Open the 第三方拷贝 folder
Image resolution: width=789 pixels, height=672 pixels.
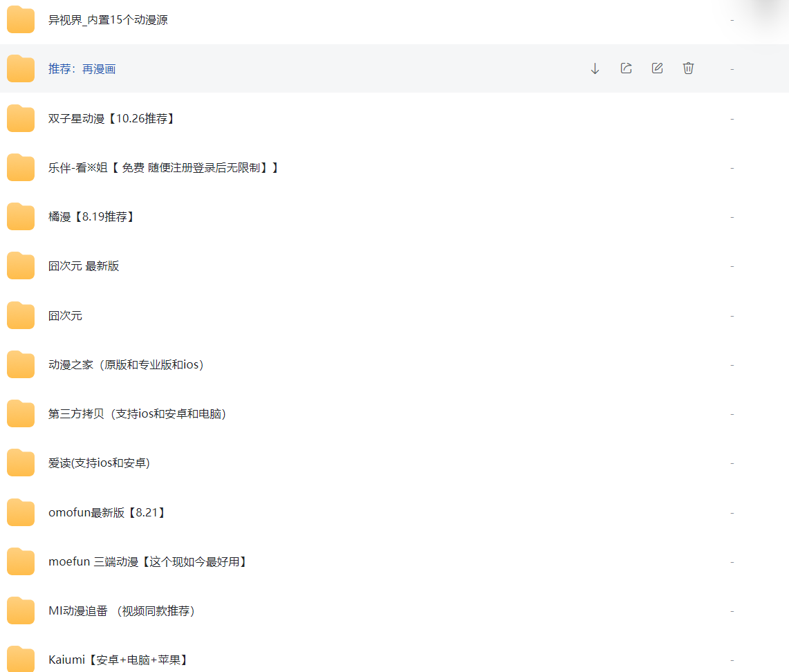(x=138, y=413)
